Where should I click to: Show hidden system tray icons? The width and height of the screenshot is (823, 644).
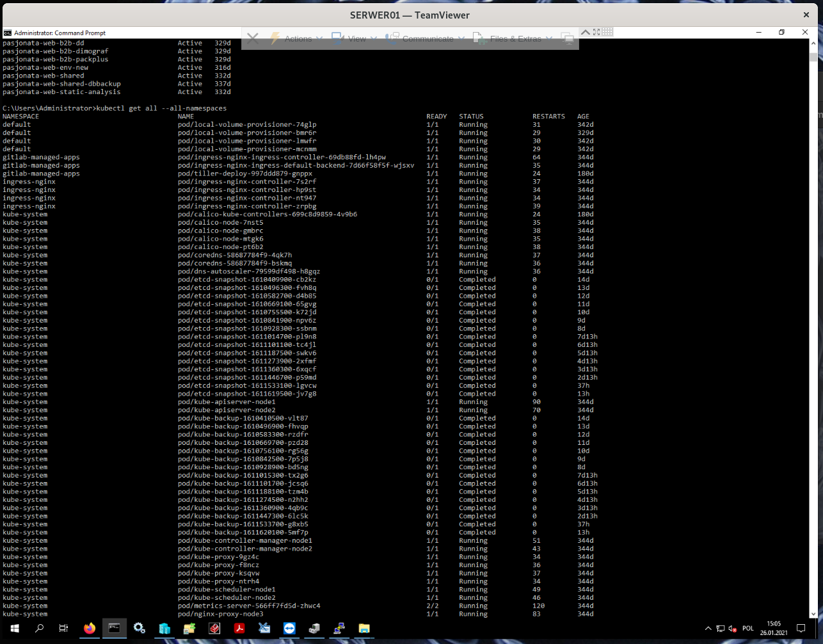pyautogui.click(x=708, y=629)
